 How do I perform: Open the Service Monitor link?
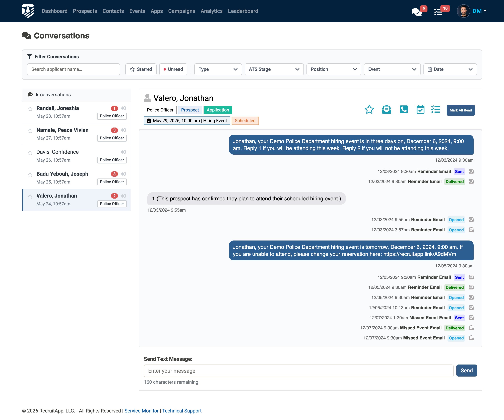click(x=142, y=411)
